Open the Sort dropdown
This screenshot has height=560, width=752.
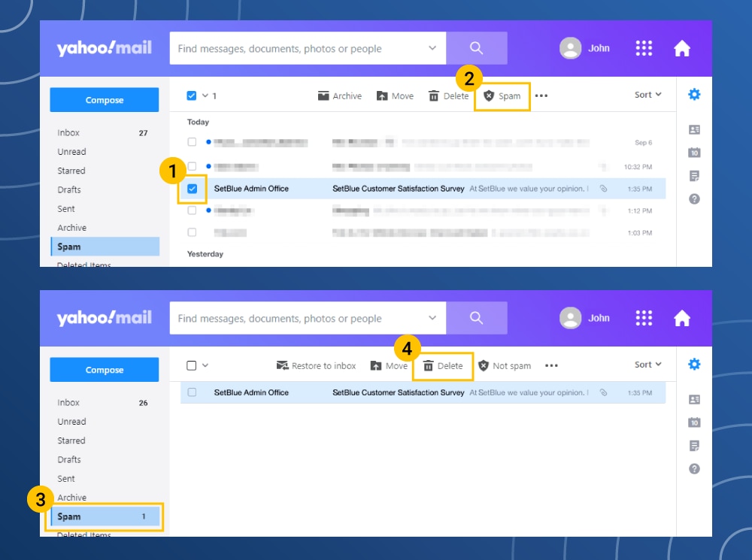(647, 95)
